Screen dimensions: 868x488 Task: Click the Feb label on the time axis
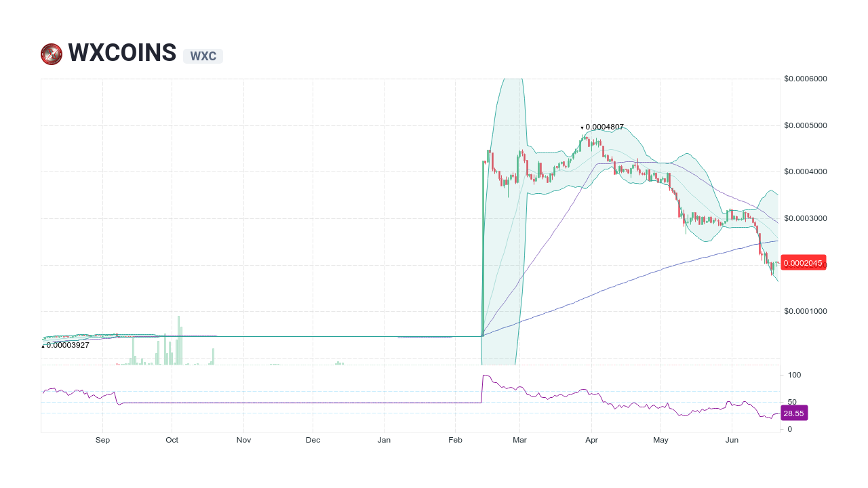tap(455, 440)
